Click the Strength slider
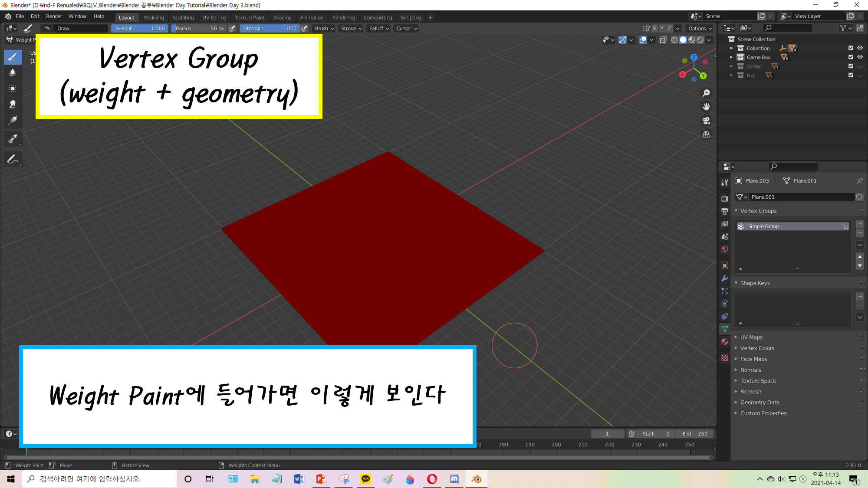The image size is (868, 488). point(270,29)
